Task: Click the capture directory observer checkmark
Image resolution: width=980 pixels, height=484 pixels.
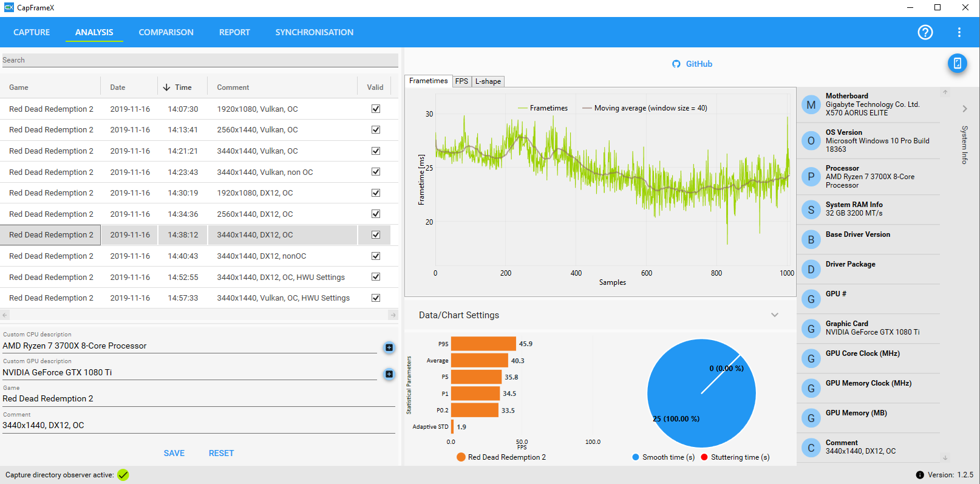Action: pos(123,475)
